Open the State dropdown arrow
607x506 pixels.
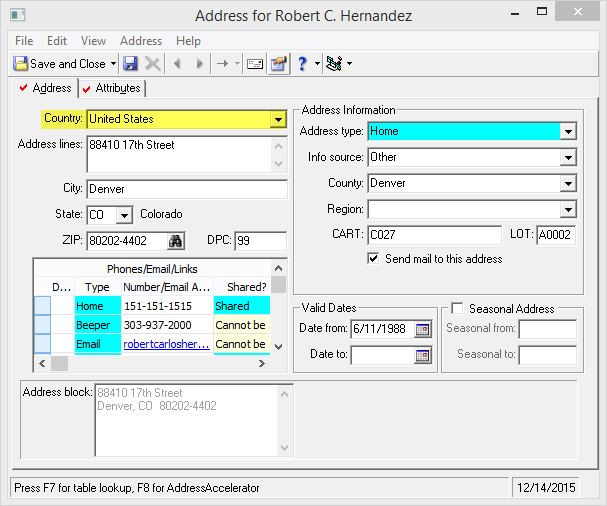(x=124, y=215)
